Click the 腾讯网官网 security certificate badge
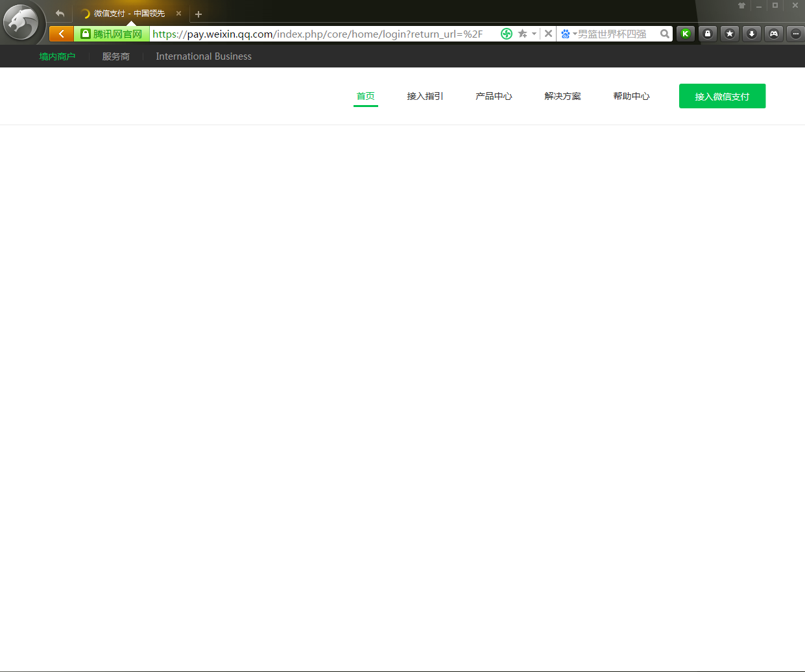 point(112,34)
